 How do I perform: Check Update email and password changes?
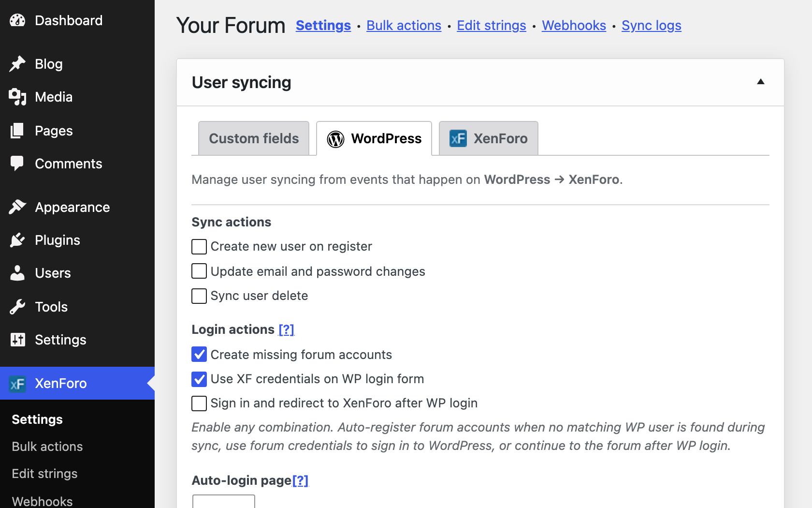(199, 271)
